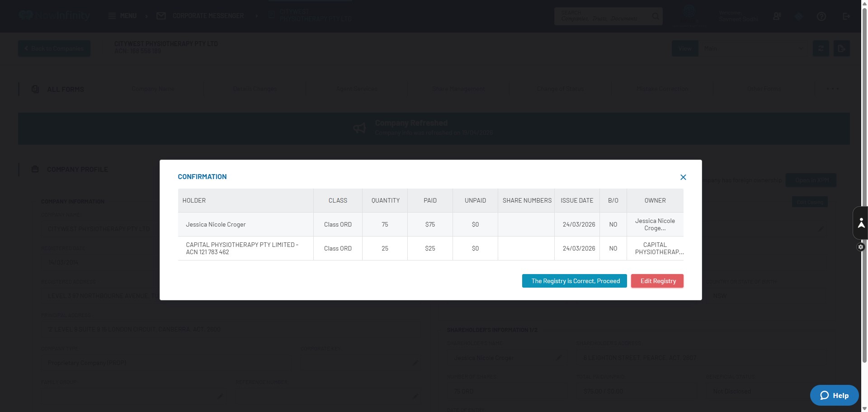Select holder Jessica Nicole Croger cell
Viewport: 868px width, 412px height.
click(x=245, y=224)
